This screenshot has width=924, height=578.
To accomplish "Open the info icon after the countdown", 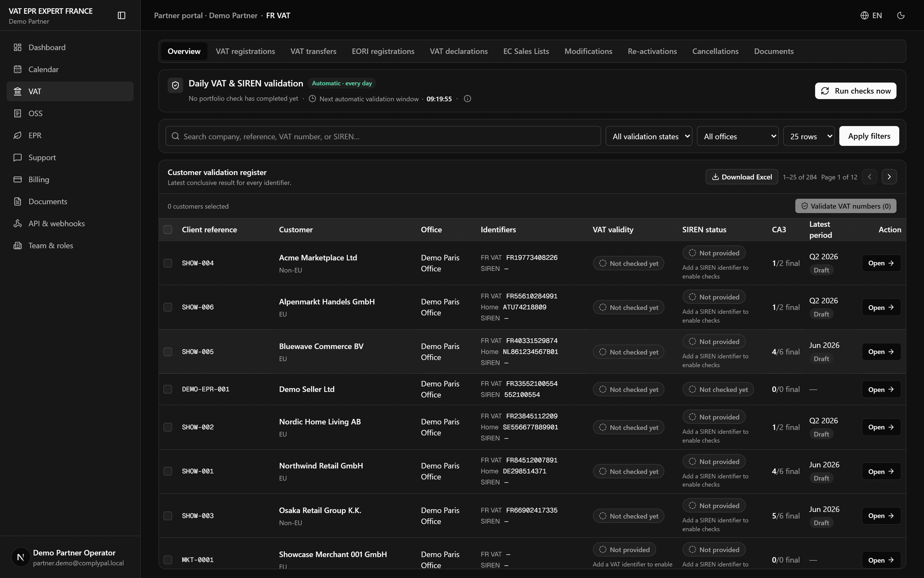I will pyautogui.click(x=467, y=99).
